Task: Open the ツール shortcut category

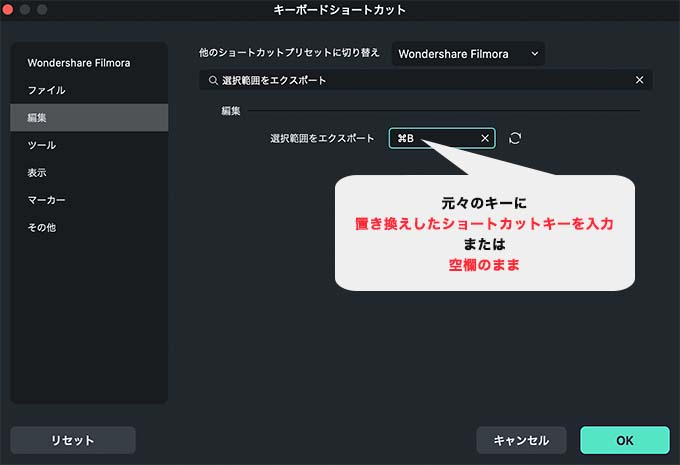Action: (89, 145)
